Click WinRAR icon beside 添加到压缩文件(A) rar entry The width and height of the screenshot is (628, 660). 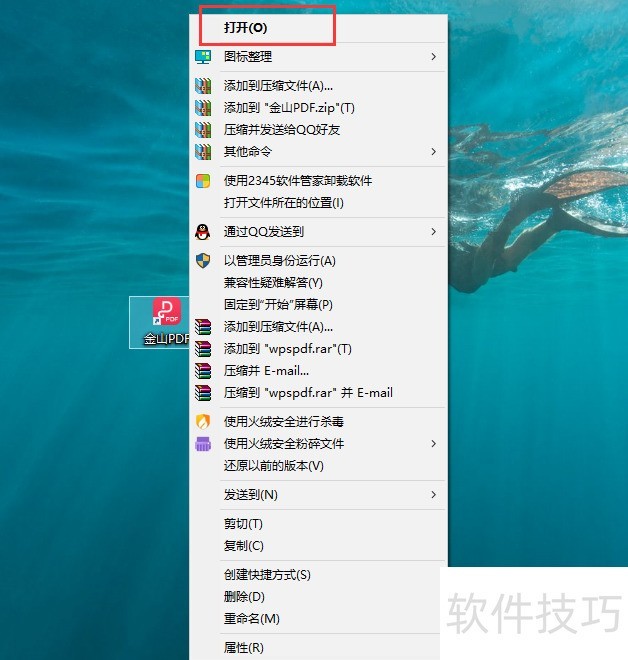[x=203, y=327]
